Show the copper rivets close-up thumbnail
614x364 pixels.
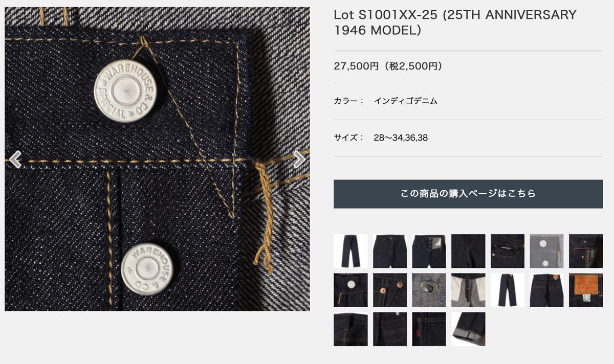click(390, 290)
